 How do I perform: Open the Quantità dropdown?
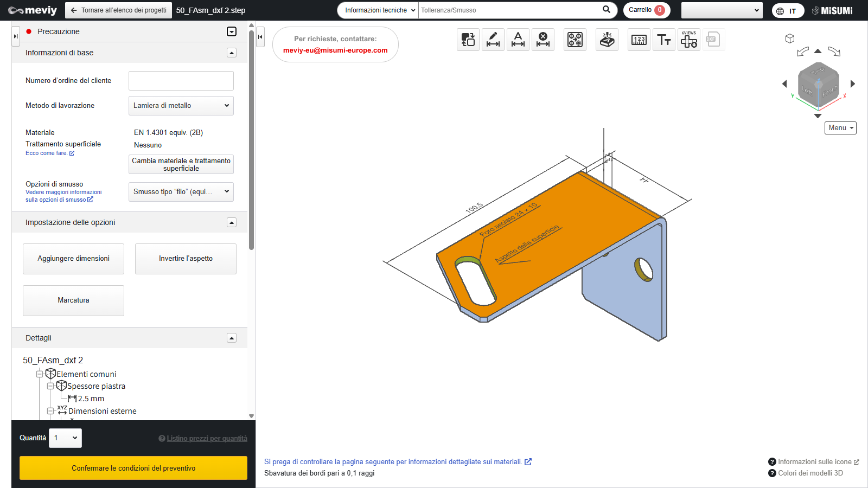[x=66, y=438]
